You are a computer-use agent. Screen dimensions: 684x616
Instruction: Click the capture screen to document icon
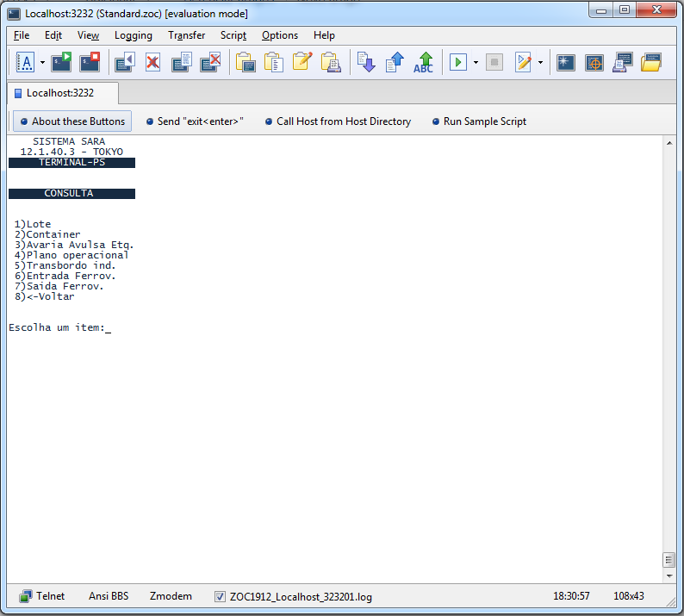[182, 62]
